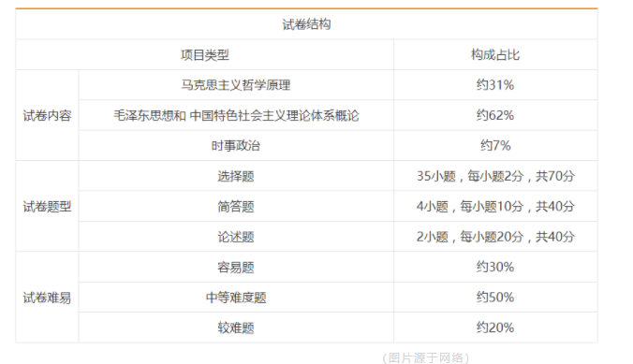The width and height of the screenshot is (633, 364).
Task: Select the 马克思主义哲学原理 cell
Action: (236, 85)
